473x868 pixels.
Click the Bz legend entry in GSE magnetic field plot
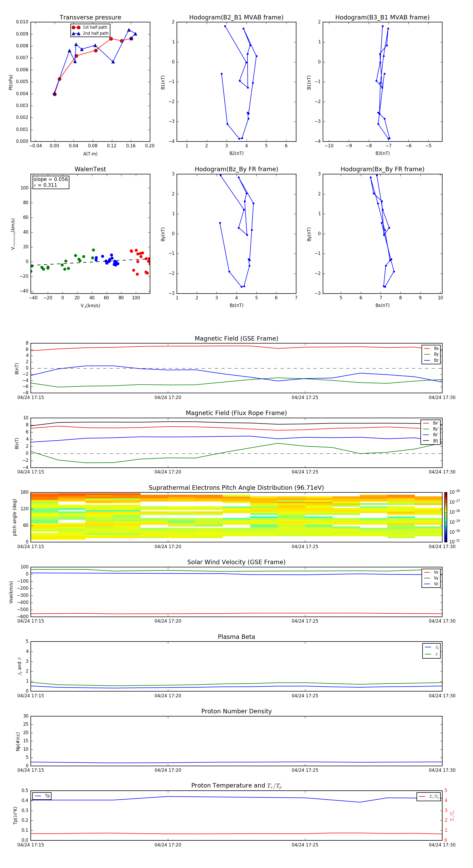(x=431, y=360)
